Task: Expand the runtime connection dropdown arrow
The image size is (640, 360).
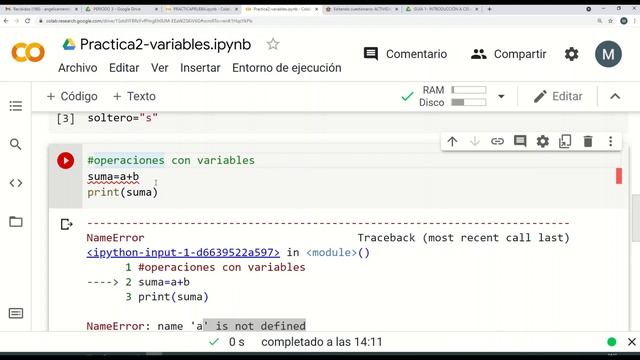Action: (x=501, y=97)
